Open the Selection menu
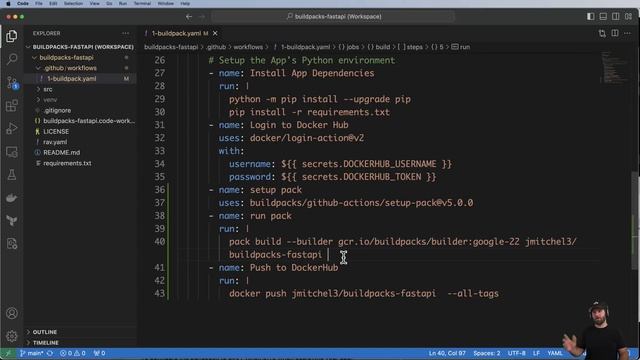 click(x=73, y=3)
